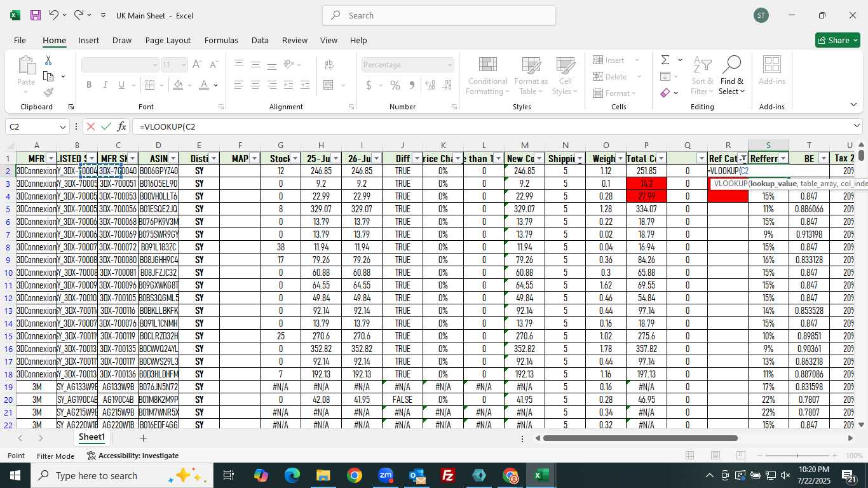868x488 pixels.
Task: Open the Diff column filter dropdown
Action: (417, 158)
